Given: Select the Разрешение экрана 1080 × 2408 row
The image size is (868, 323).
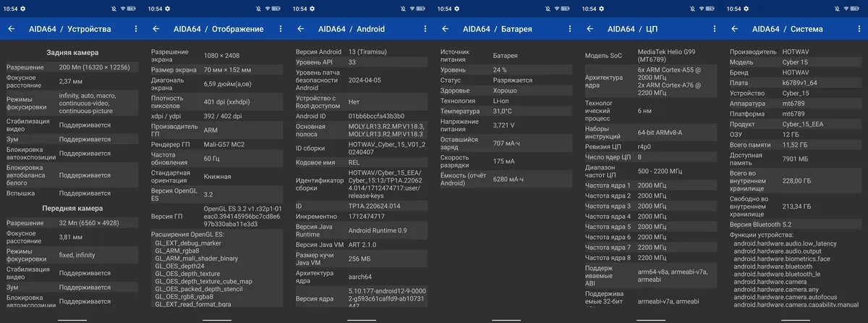Looking at the screenshot, I should tap(217, 54).
